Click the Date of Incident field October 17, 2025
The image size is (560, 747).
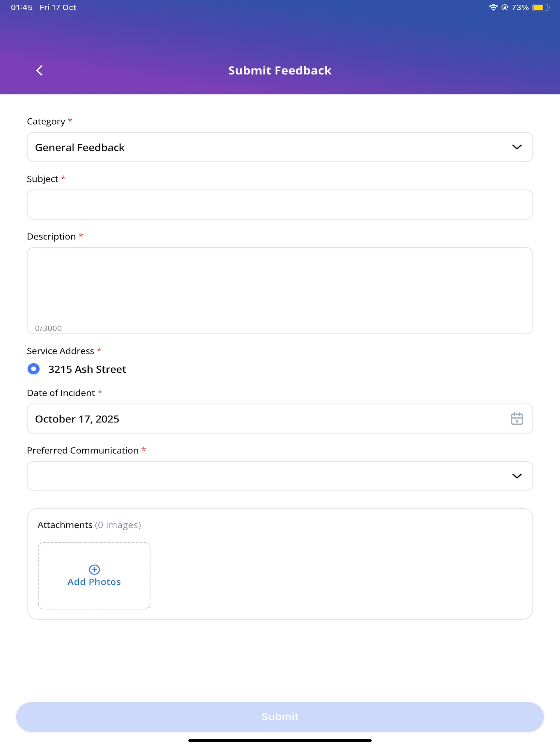tap(280, 419)
